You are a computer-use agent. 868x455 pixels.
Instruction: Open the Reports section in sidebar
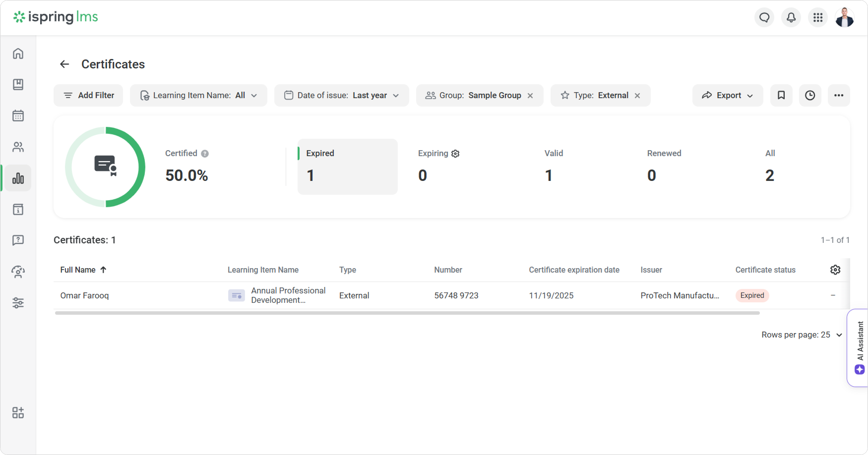(18, 178)
